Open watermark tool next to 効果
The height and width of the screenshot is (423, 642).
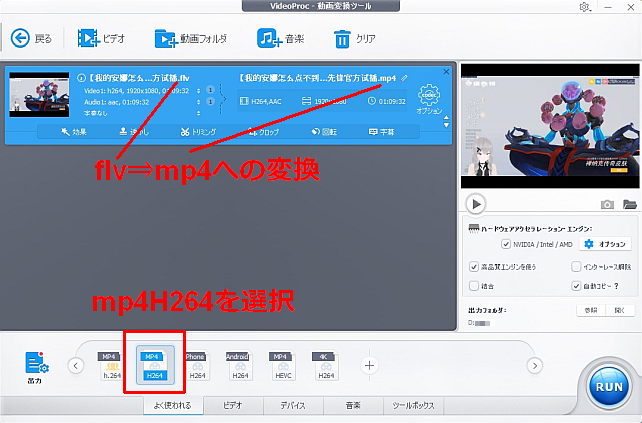133,132
